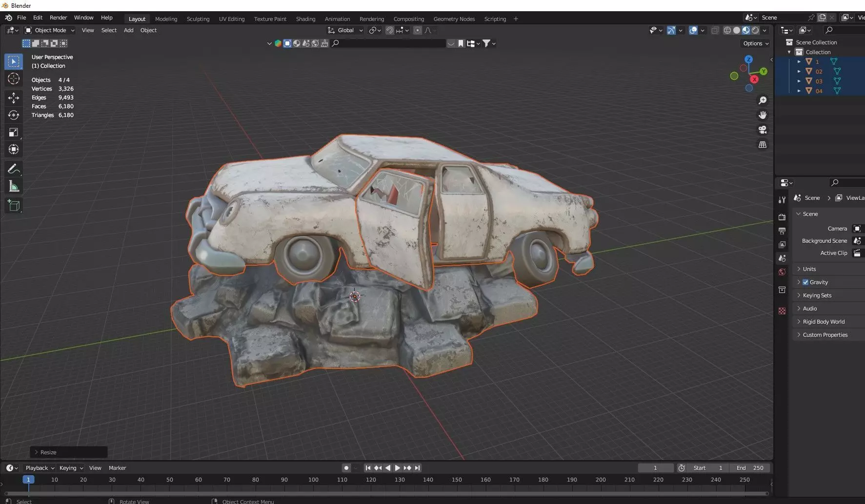This screenshot has height=504, width=865.
Task: Open the viewport Options dropdown
Action: pyautogui.click(x=756, y=43)
